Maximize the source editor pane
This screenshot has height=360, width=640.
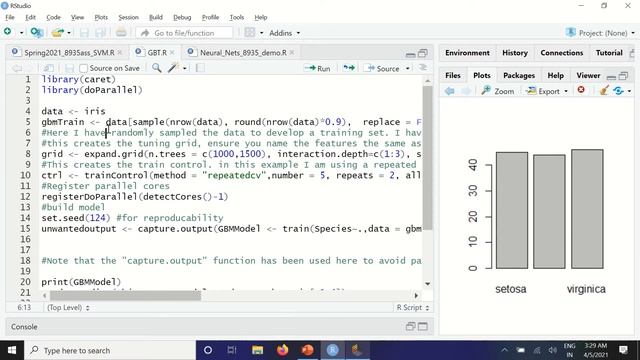423,53
